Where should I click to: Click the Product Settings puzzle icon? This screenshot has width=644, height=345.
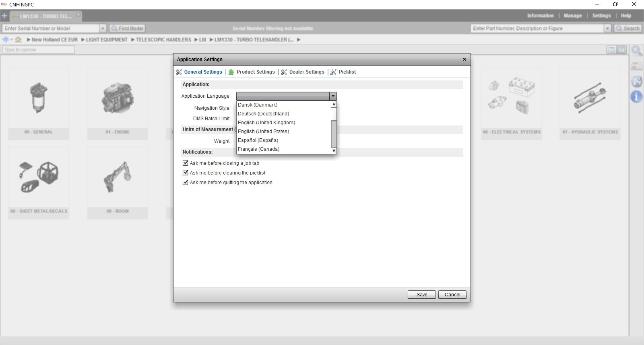231,72
